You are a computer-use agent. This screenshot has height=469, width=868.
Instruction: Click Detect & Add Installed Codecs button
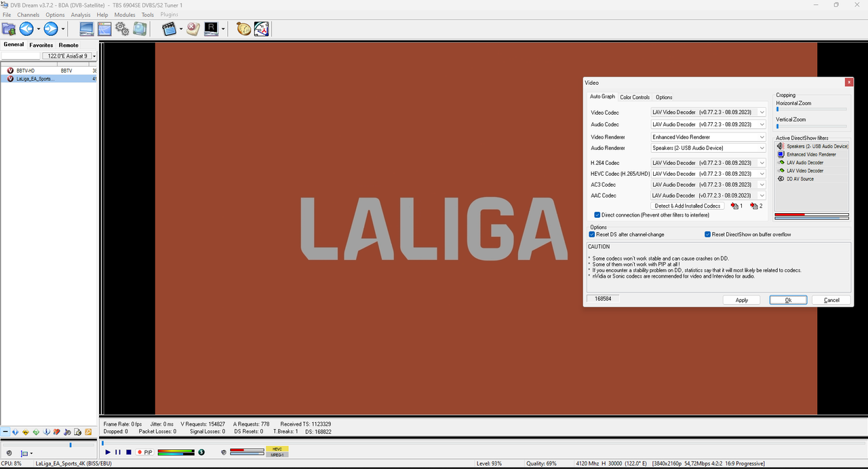(688, 206)
